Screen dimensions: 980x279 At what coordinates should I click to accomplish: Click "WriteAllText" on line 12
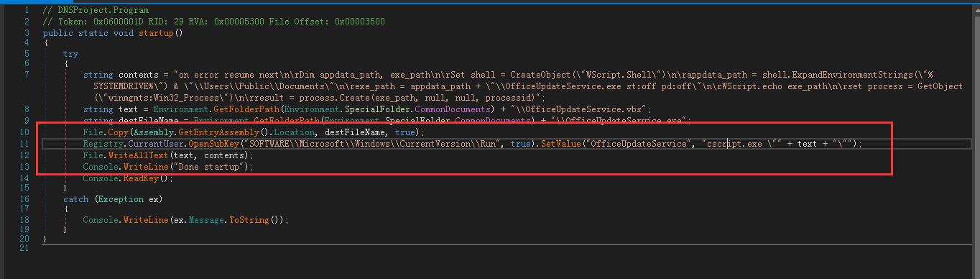click(x=139, y=155)
